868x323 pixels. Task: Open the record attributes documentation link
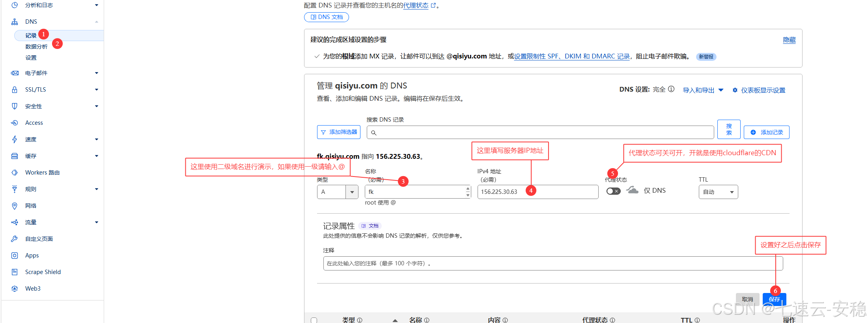pyautogui.click(x=370, y=226)
